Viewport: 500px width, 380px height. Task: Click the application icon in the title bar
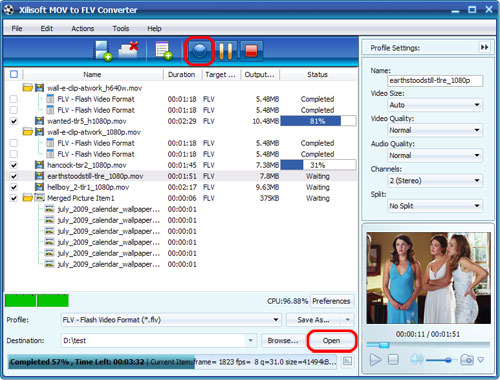[x=9, y=9]
